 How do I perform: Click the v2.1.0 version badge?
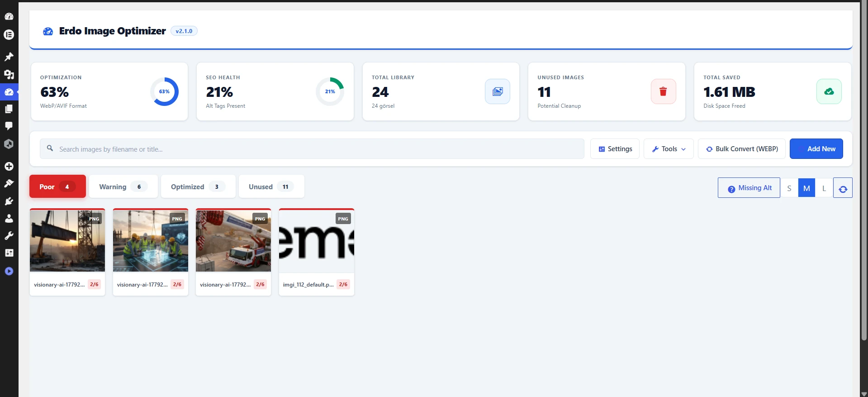184,31
